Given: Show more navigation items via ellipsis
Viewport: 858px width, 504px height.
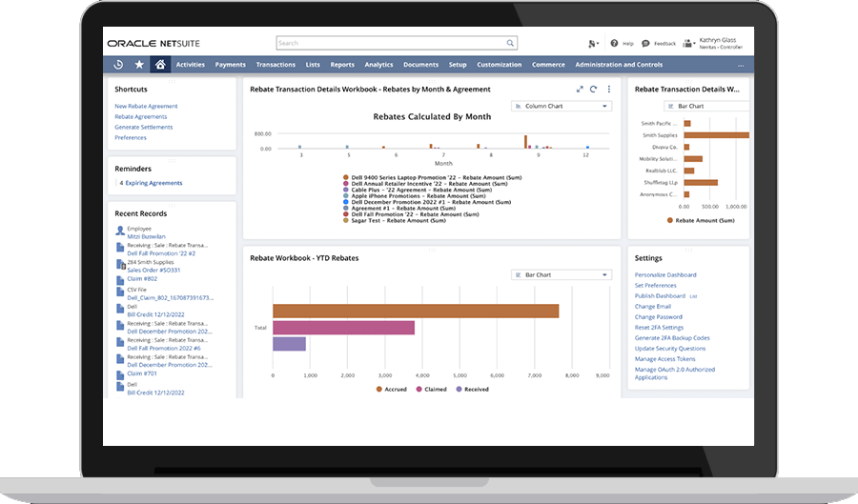Looking at the screenshot, I should pos(741,65).
